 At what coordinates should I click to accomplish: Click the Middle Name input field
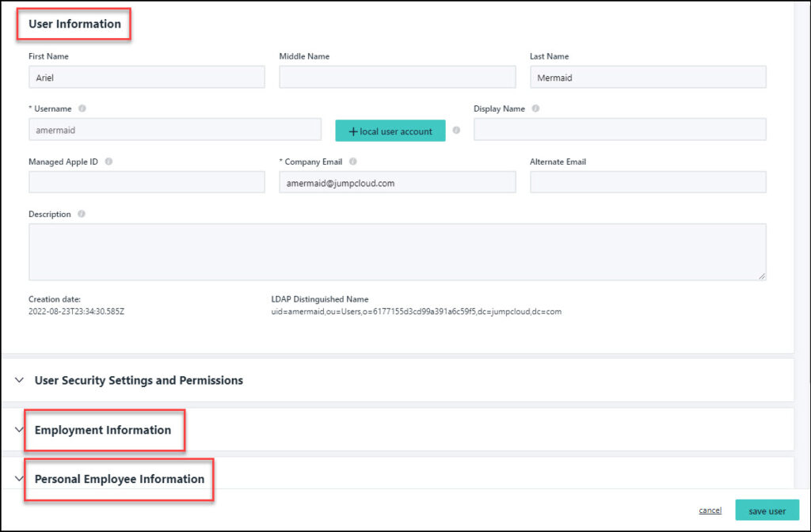click(397, 77)
